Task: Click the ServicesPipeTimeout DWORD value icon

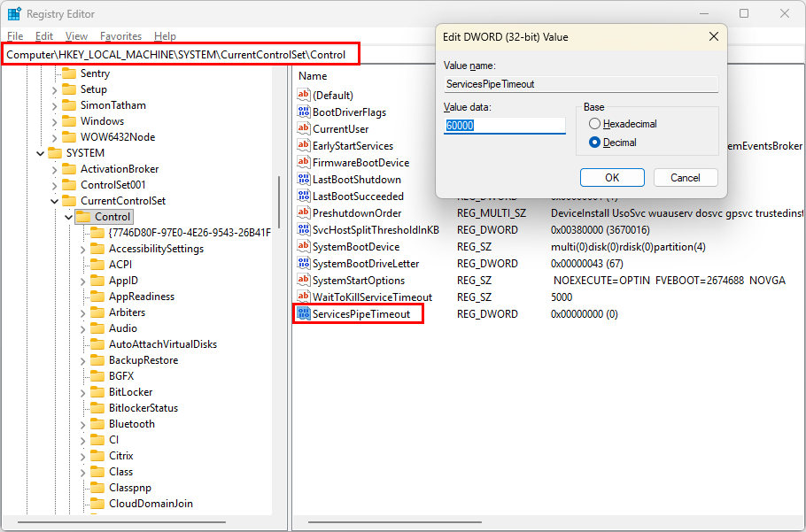Action: pyautogui.click(x=304, y=314)
